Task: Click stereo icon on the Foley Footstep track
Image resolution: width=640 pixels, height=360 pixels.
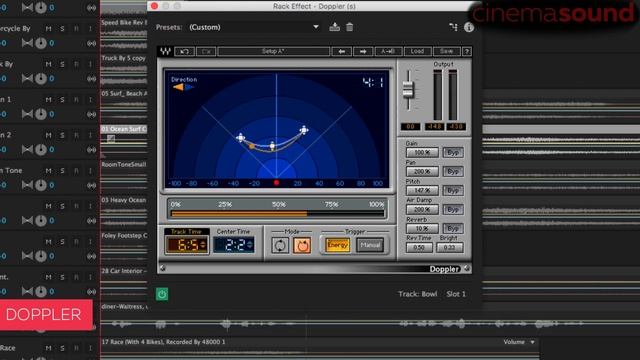Action: coord(91,256)
